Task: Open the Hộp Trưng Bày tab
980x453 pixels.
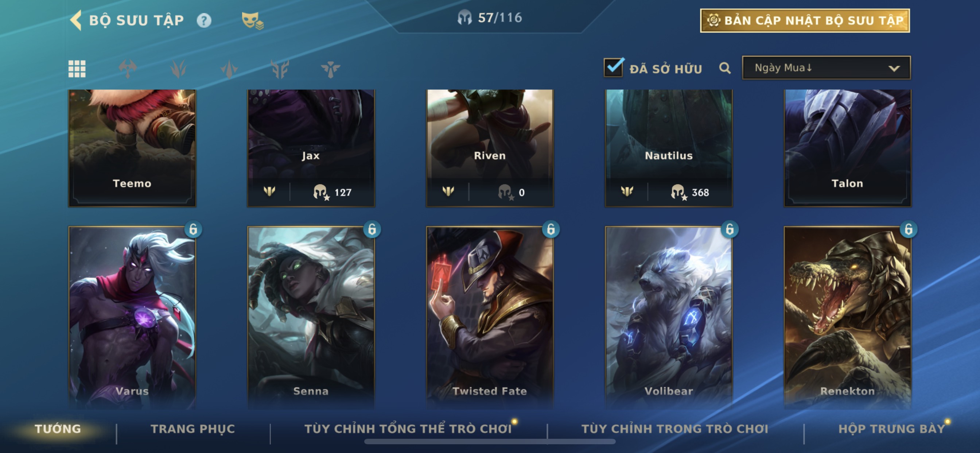Action: point(892,429)
